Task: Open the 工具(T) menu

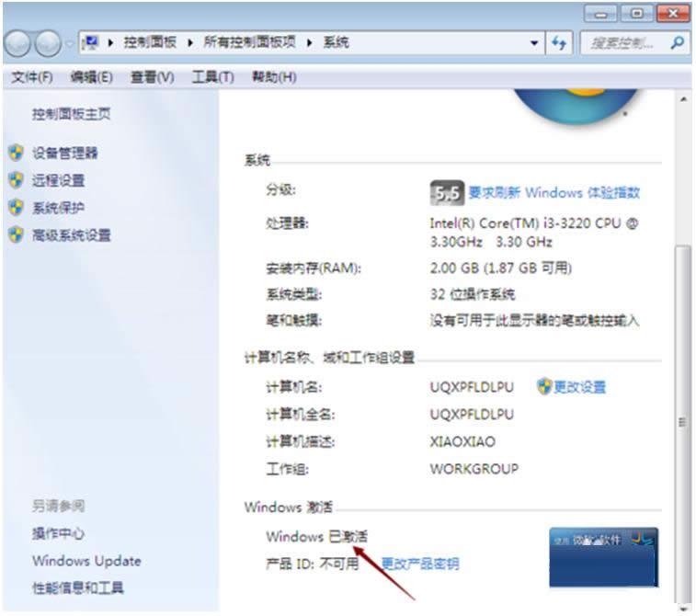Action: tap(213, 77)
